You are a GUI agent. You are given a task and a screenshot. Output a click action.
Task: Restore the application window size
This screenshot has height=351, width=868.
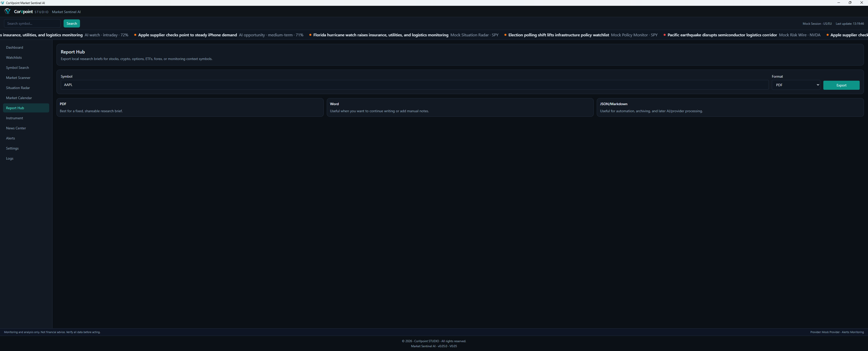coord(850,3)
